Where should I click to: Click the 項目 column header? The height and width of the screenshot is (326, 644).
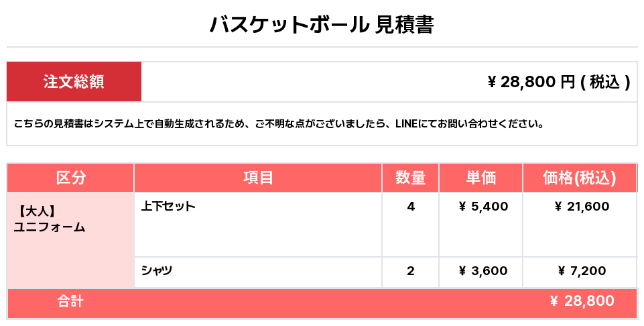(258, 178)
